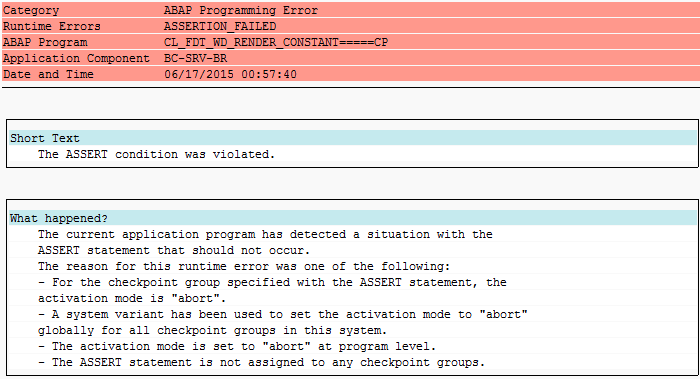Click the Runtime Errors label

click(x=51, y=26)
